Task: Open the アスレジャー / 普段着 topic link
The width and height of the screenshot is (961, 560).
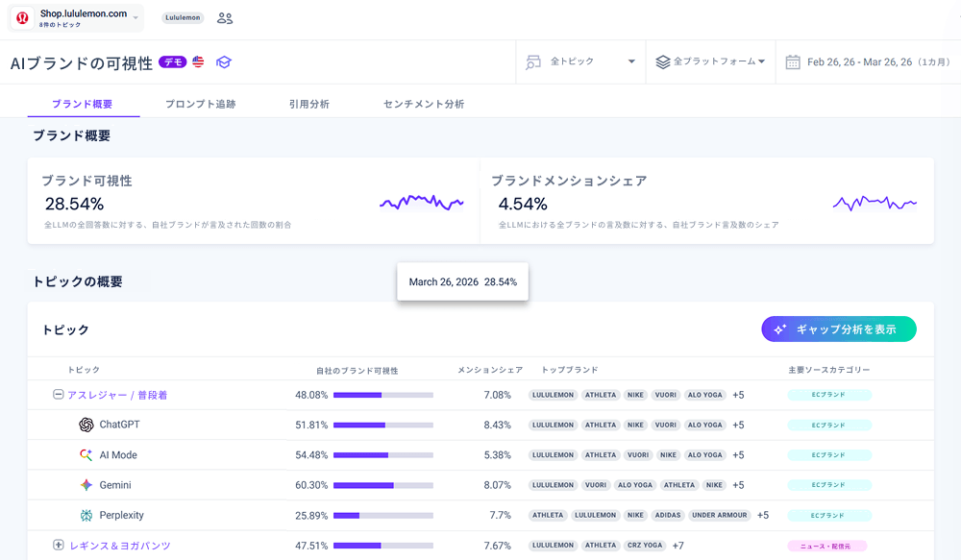Action: pyautogui.click(x=117, y=395)
